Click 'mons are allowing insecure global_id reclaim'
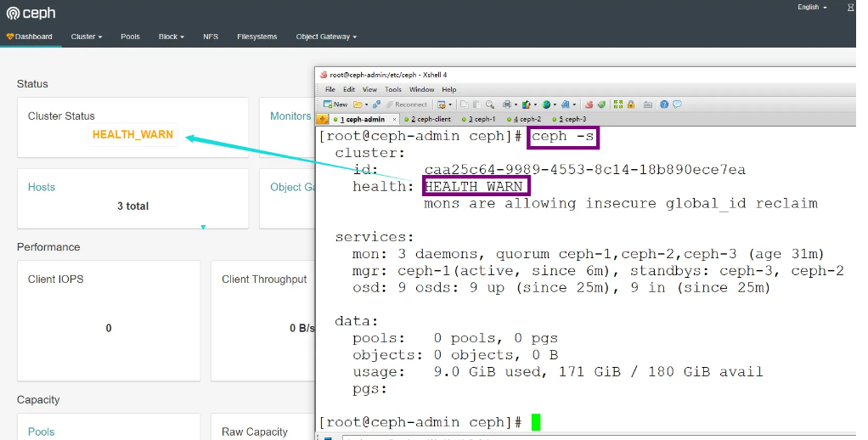The image size is (868, 440). coord(621,204)
